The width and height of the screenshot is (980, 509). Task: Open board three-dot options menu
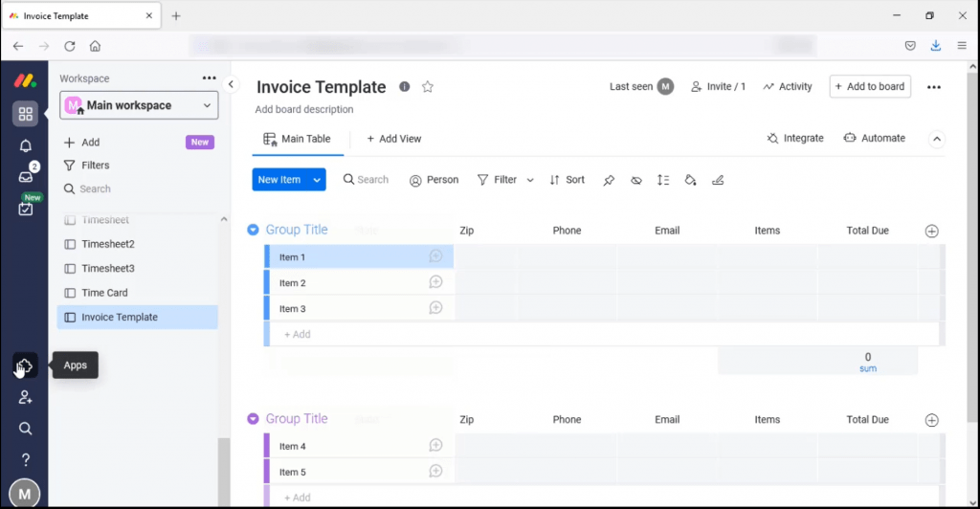pos(934,87)
